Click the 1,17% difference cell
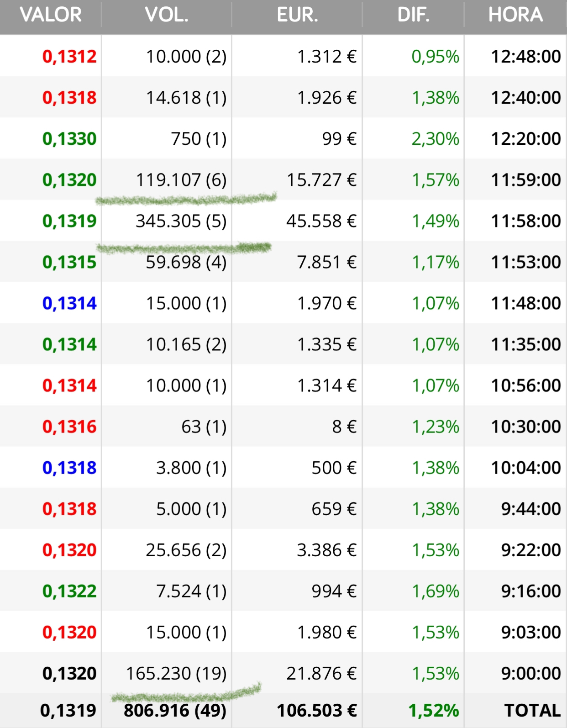Viewport: 567px width, 728px height. (x=435, y=262)
